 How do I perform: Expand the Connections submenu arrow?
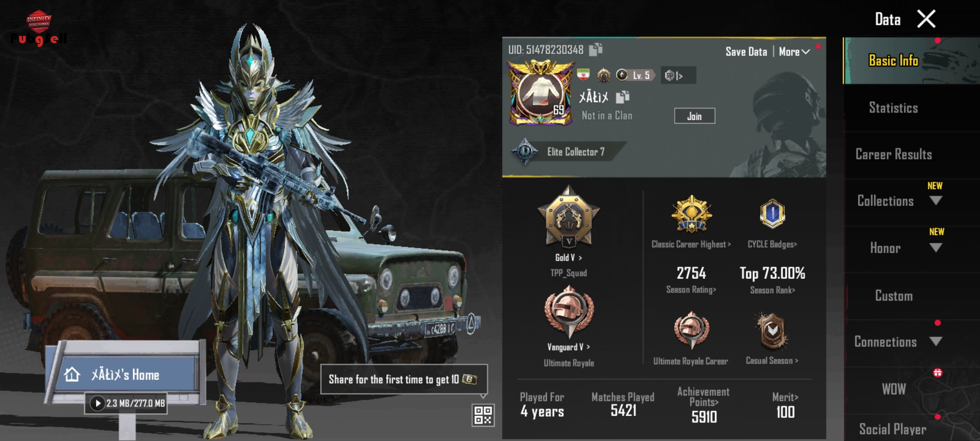(935, 341)
